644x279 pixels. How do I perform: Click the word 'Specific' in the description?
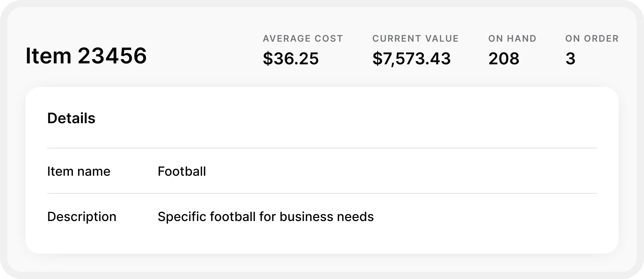(182, 216)
